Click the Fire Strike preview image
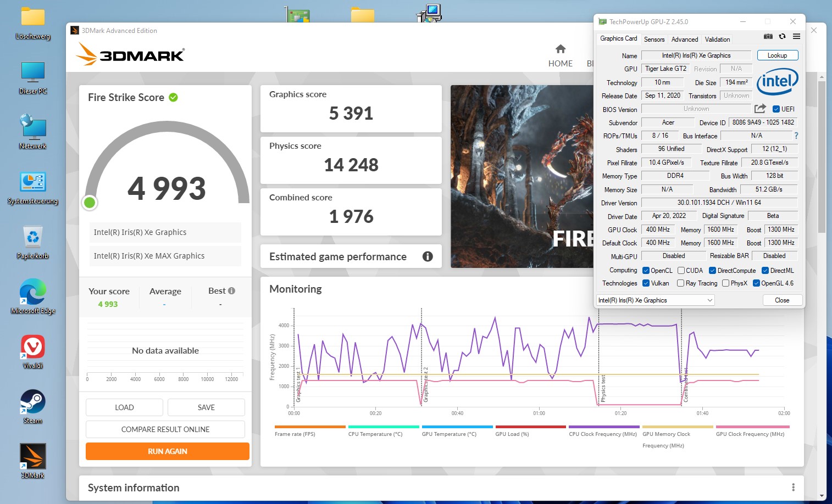Image resolution: width=832 pixels, height=504 pixels. [522, 176]
